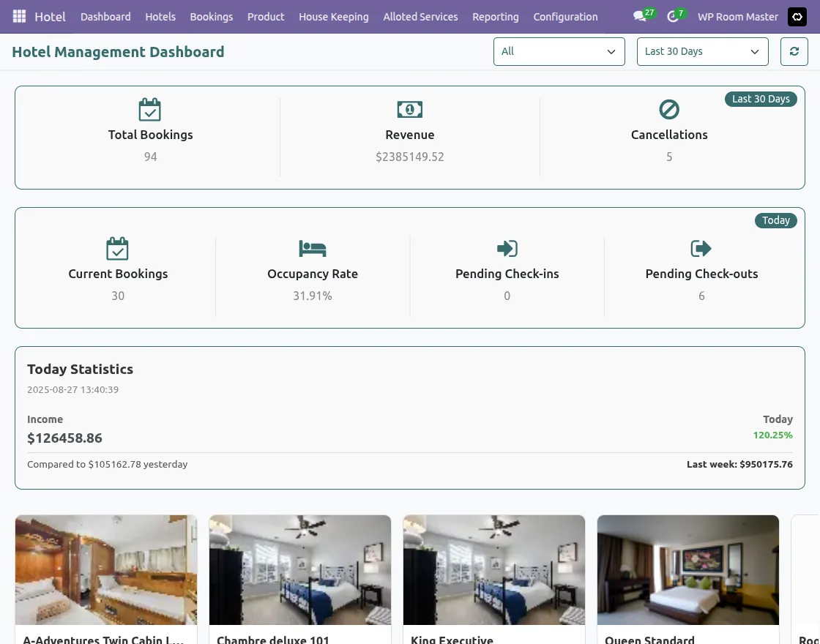Open the hotel filter dropdown showing All
The image size is (820, 644).
coord(559,51)
